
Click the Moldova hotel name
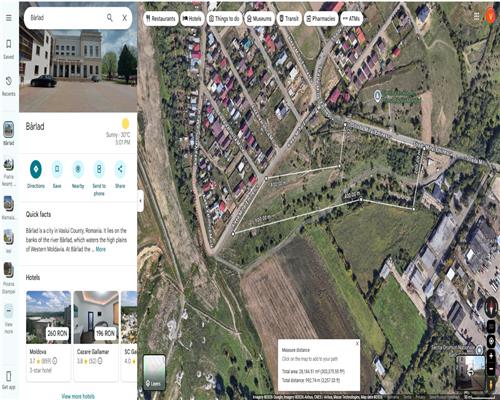click(38, 352)
